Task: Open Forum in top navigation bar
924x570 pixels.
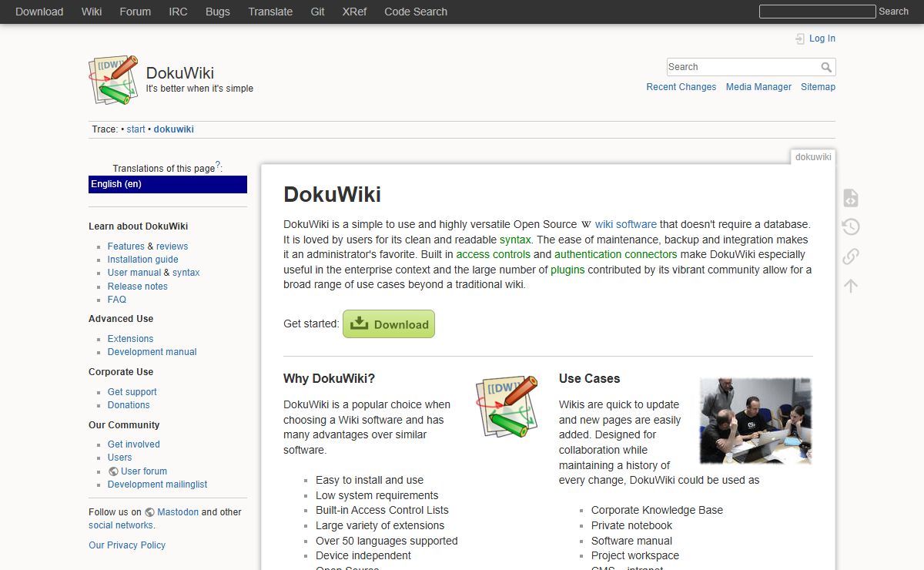Action: pos(135,12)
